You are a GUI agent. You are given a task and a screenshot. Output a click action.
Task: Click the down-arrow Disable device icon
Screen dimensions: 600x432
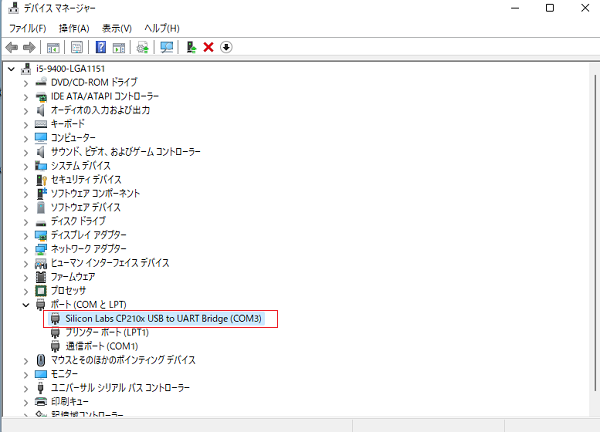tap(226, 47)
